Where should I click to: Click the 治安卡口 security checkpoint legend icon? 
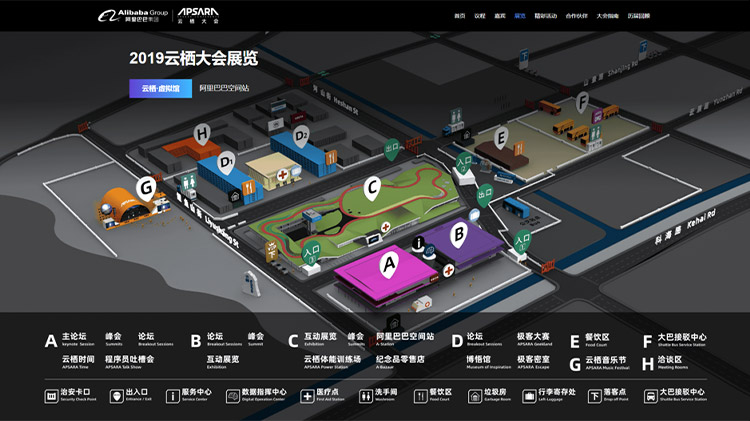coord(51,396)
